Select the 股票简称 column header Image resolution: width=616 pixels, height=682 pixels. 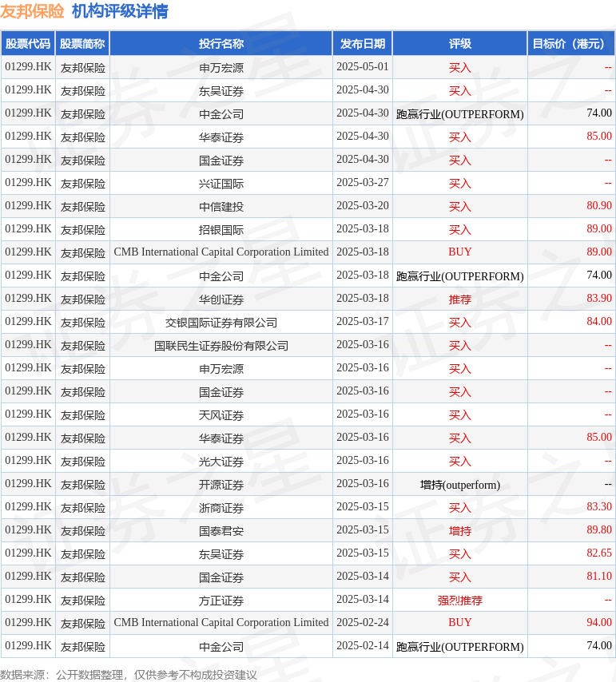click(x=82, y=43)
